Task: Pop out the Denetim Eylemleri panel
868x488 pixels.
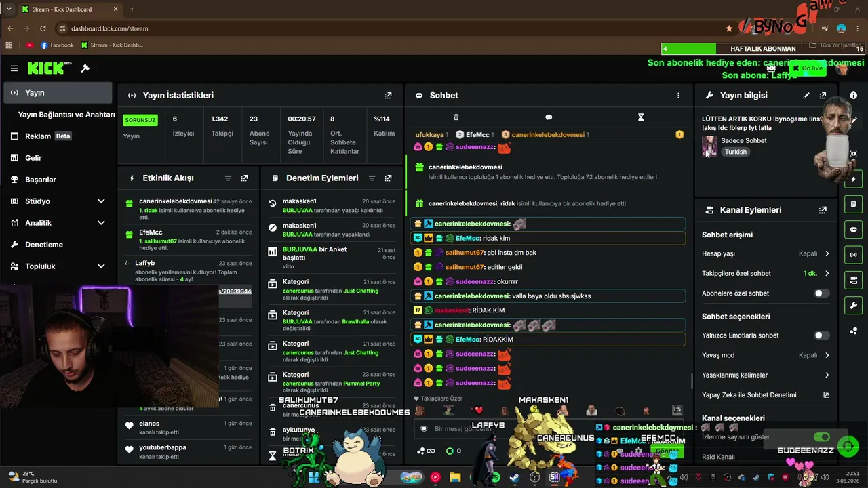Action: click(388, 178)
